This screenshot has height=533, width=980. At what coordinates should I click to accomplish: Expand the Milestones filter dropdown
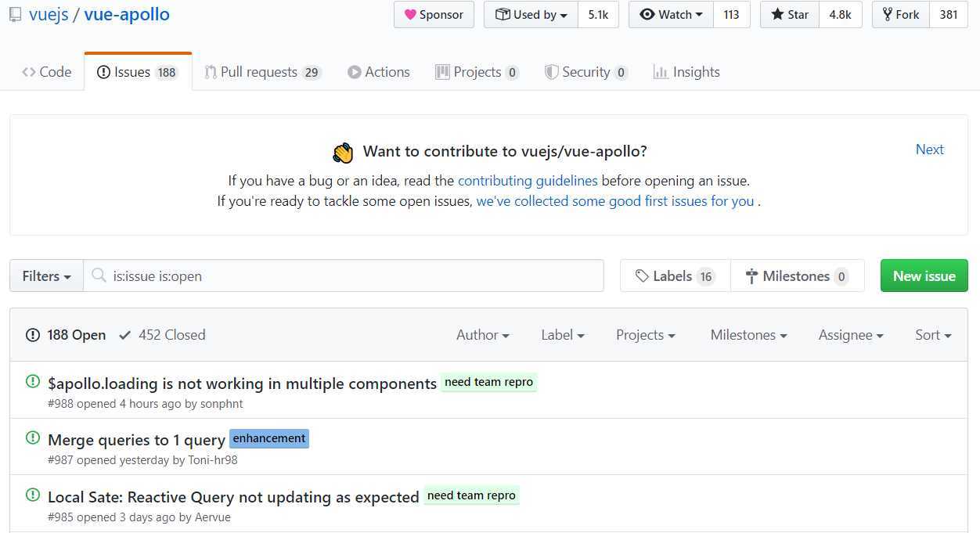[x=749, y=335]
